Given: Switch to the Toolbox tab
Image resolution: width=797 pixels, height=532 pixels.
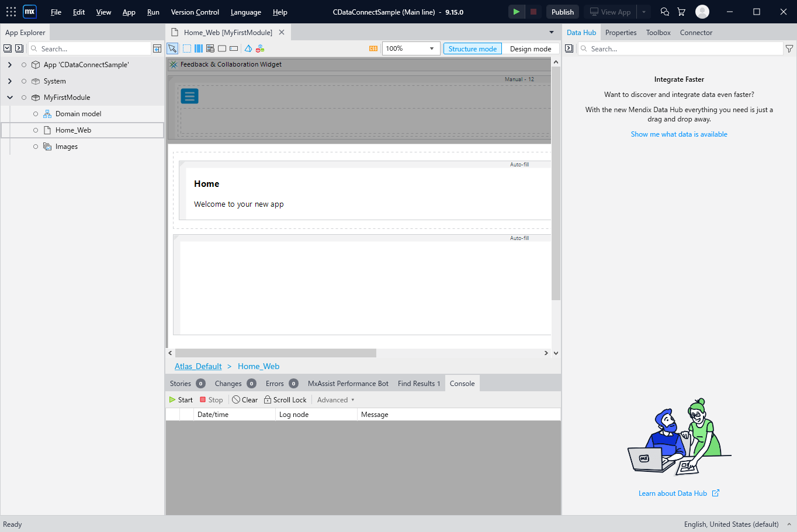Looking at the screenshot, I should [659, 33].
